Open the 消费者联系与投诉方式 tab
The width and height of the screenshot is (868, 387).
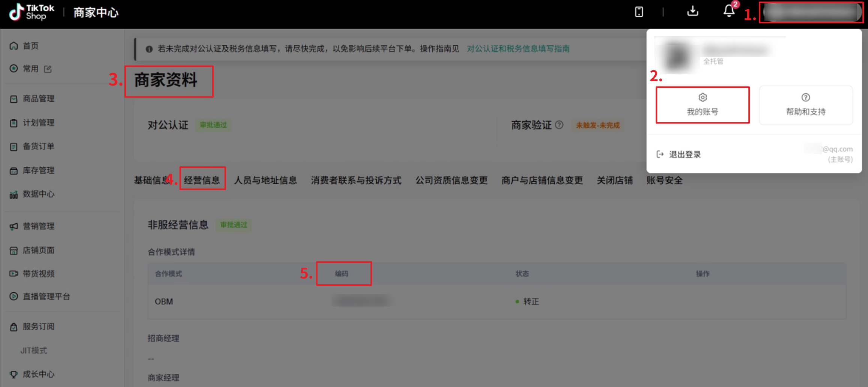[356, 180]
